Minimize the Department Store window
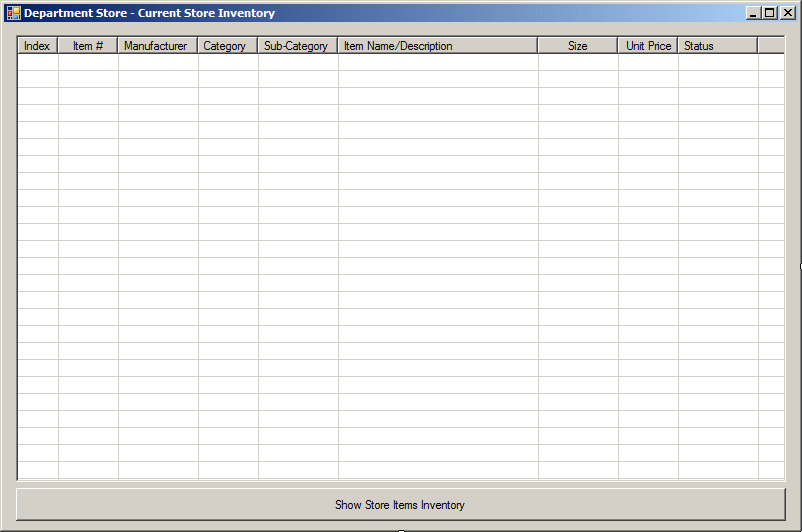 (752, 13)
